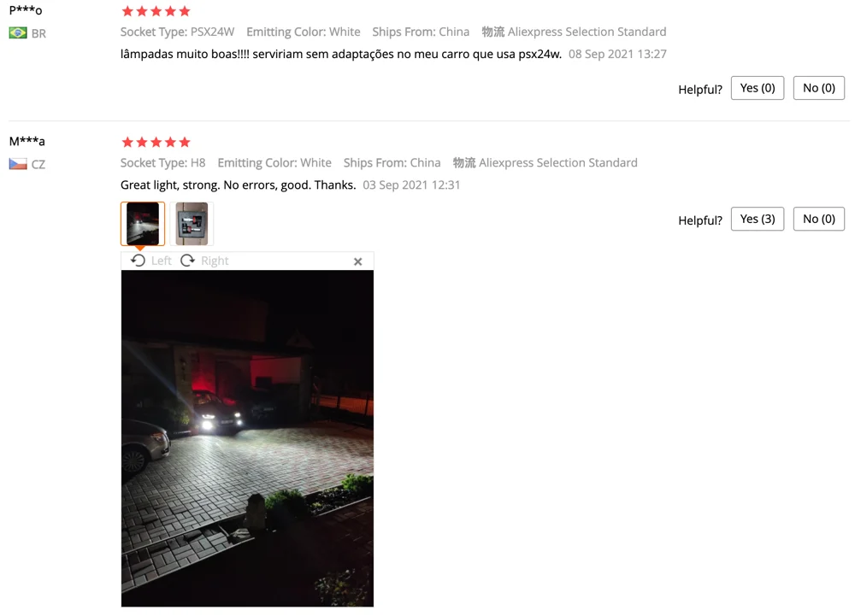Close the enlarged photo viewer

tap(357, 261)
